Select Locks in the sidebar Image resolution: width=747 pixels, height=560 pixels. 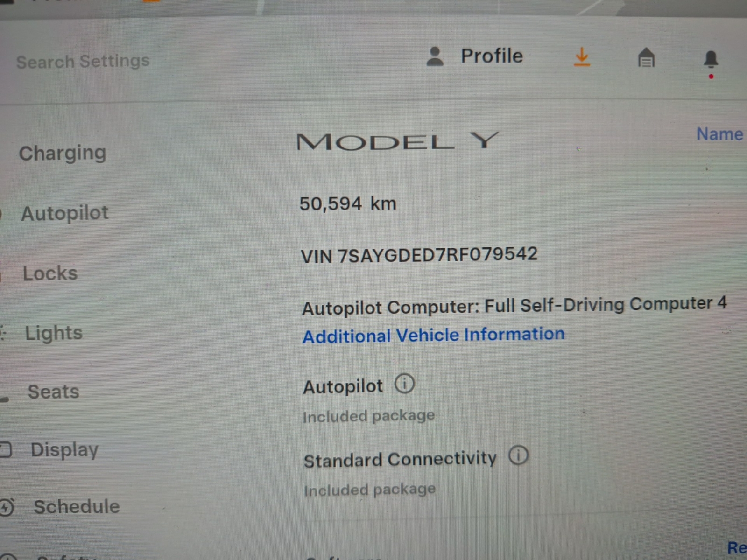point(50,273)
